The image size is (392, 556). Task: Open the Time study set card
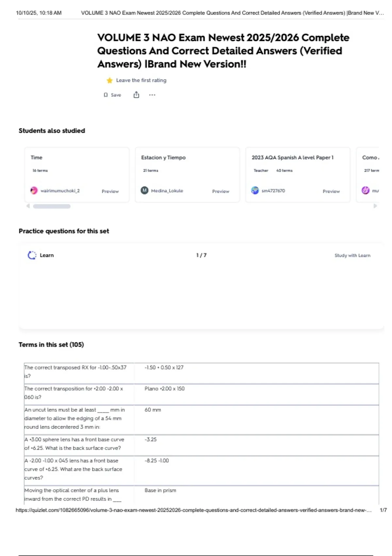(37, 158)
